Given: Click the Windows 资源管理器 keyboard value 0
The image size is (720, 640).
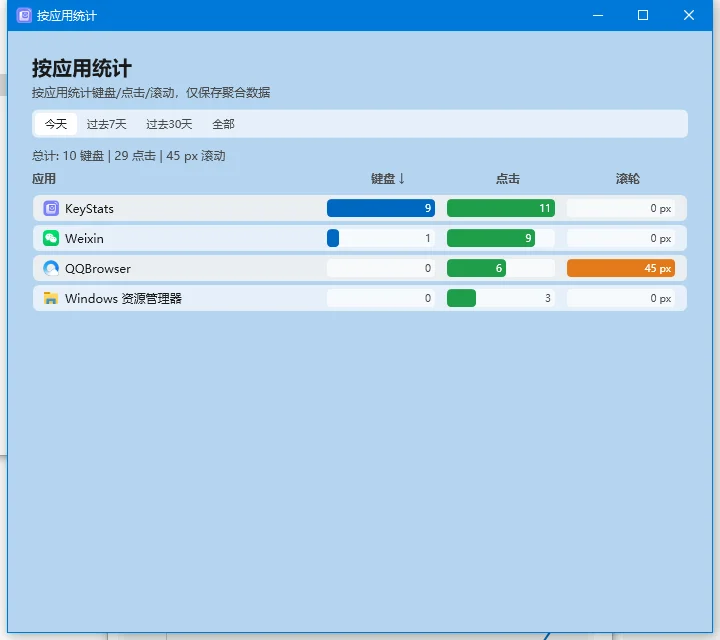Looking at the screenshot, I should click(x=428, y=298).
